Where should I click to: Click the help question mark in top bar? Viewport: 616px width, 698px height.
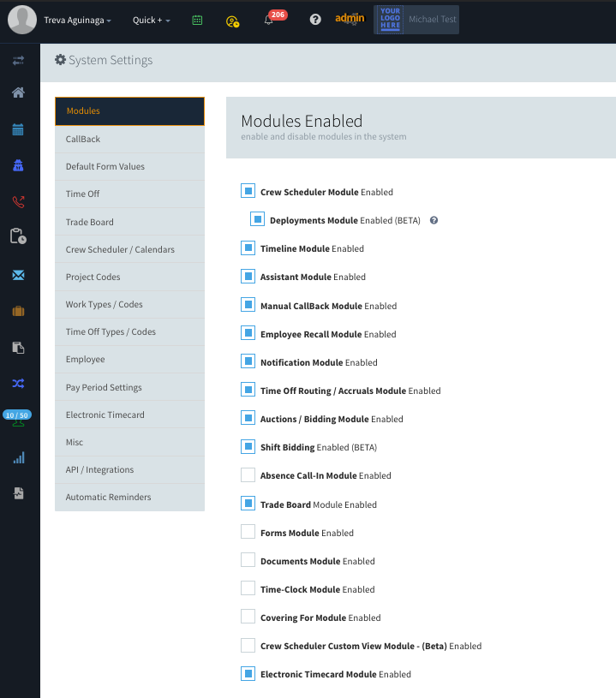[315, 20]
